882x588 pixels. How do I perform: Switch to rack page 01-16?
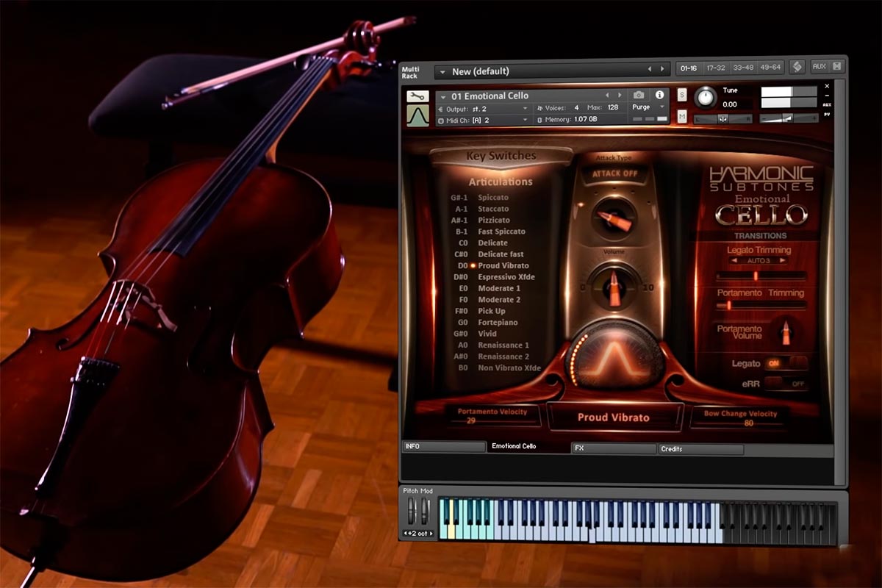coord(689,68)
